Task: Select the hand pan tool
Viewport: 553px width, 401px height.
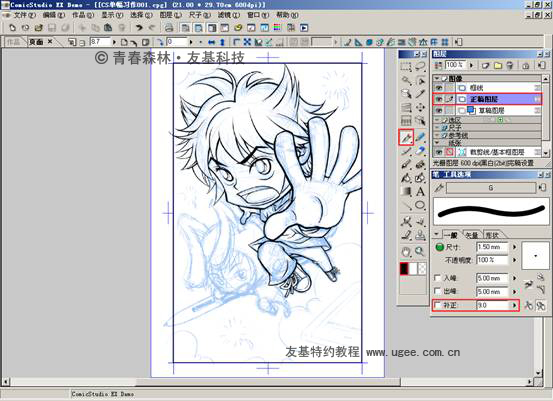Action: point(406,251)
